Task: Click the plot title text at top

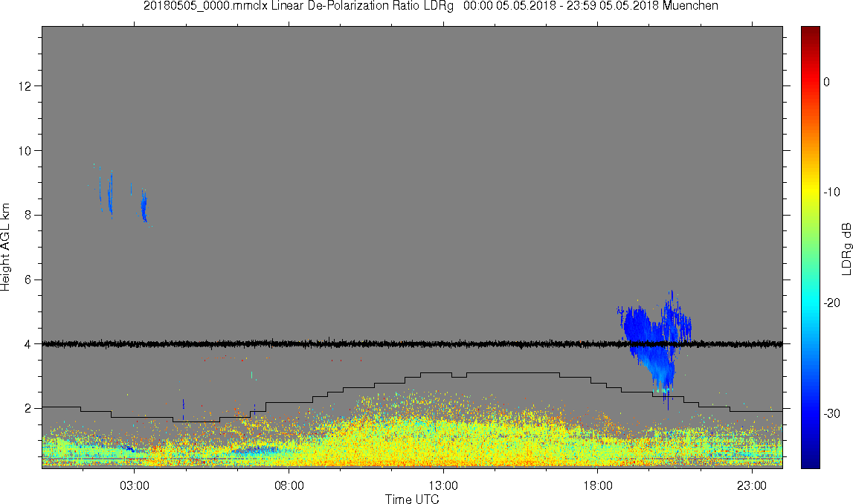Action: [x=431, y=6]
